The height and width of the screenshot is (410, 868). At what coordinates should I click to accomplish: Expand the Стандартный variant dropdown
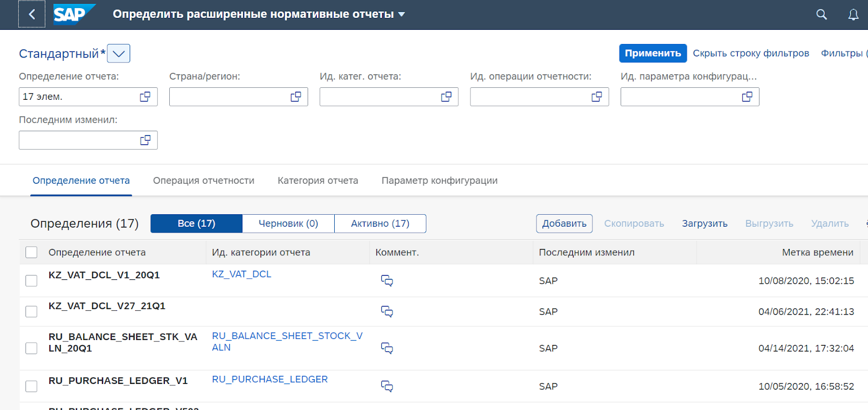pos(118,53)
